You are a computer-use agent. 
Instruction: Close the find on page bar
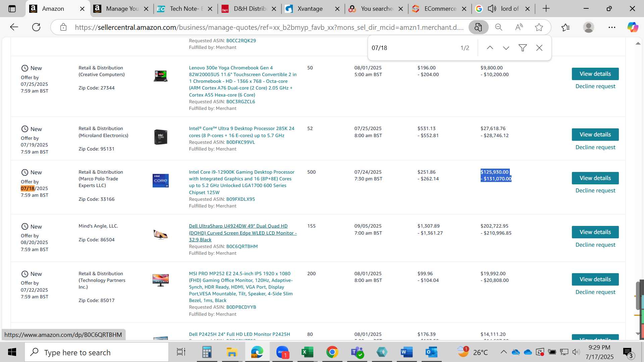click(x=539, y=48)
